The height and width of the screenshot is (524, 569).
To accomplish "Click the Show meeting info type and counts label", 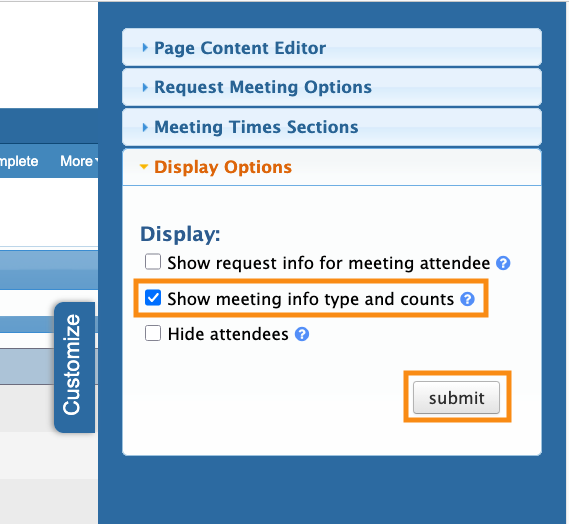I will click(311, 299).
